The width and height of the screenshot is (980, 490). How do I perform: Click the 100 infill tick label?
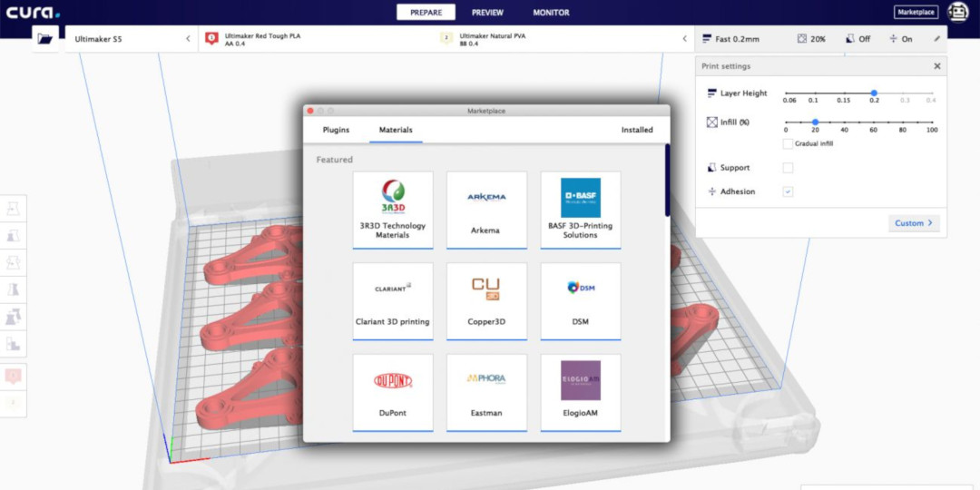point(932,130)
